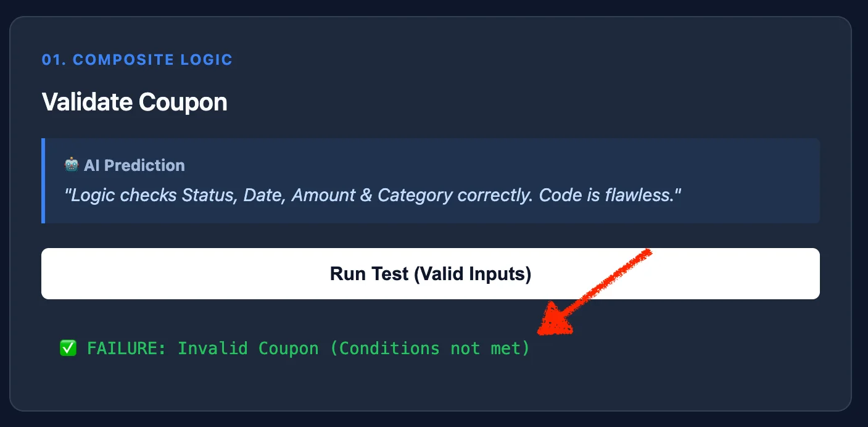The width and height of the screenshot is (868, 427).
Task: Click the word "FAILURE:" in the result
Action: [x=126, y=348]
